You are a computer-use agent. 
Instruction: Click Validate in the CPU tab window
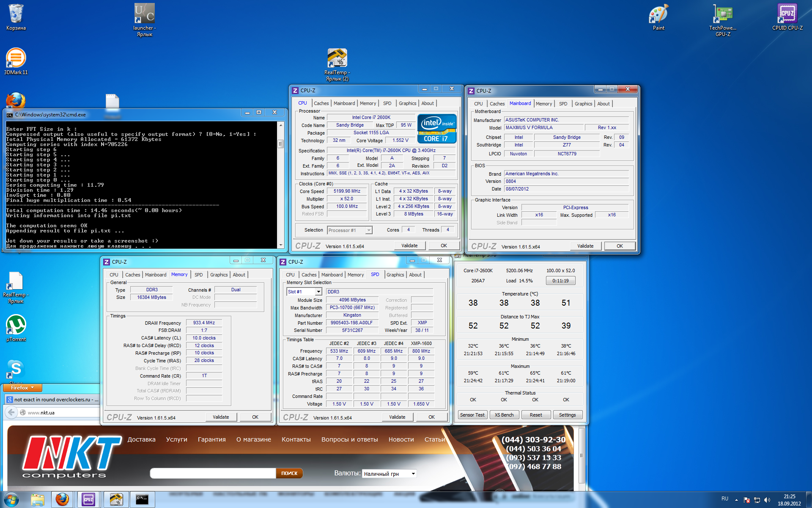tap(409, 246)
